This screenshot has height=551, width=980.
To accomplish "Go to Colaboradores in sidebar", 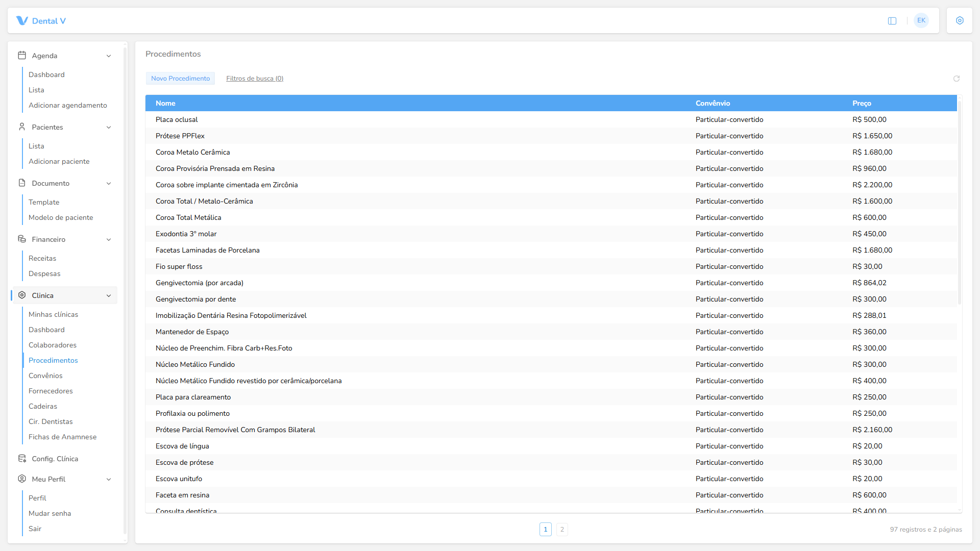I will pyautogui.click(x=53, y=345).
